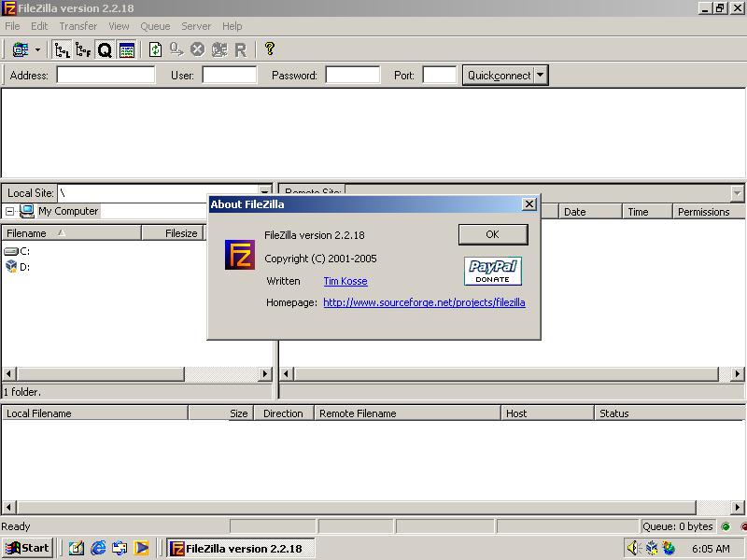This screenshot has width=747, height=560.
Task: Click the Reconnect (R) toolbar icon
Action: (241, 49)
